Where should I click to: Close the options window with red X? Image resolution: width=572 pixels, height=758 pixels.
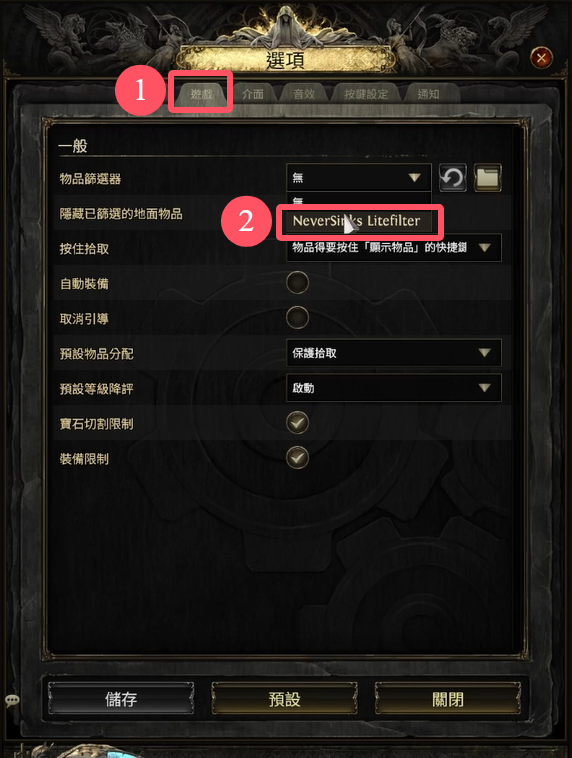tap(541, 58)
